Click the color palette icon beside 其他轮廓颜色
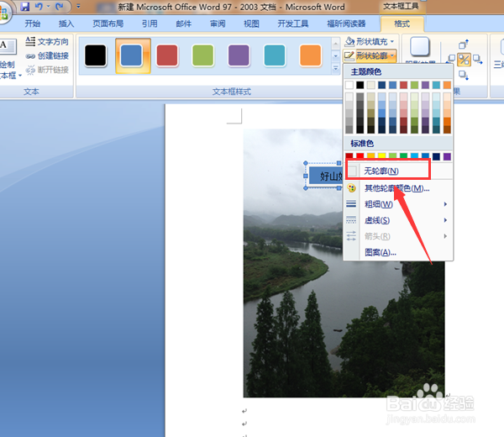 coord(352,187)
